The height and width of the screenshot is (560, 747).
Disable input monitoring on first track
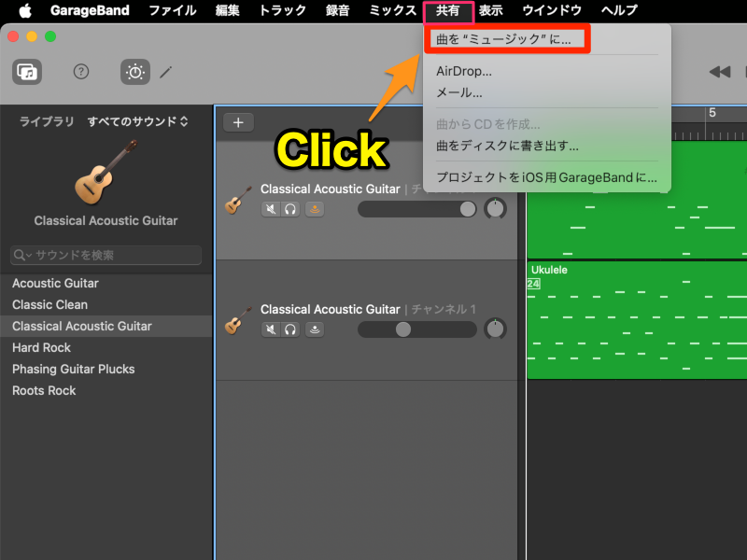point(315,209)
